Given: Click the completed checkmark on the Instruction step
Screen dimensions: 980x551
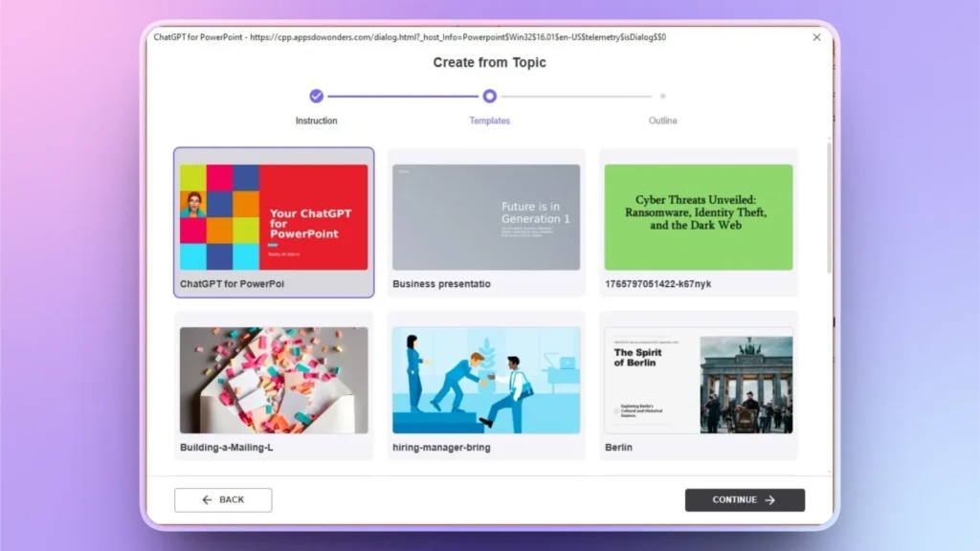Looking at the screenshot, I should (317, 96).
